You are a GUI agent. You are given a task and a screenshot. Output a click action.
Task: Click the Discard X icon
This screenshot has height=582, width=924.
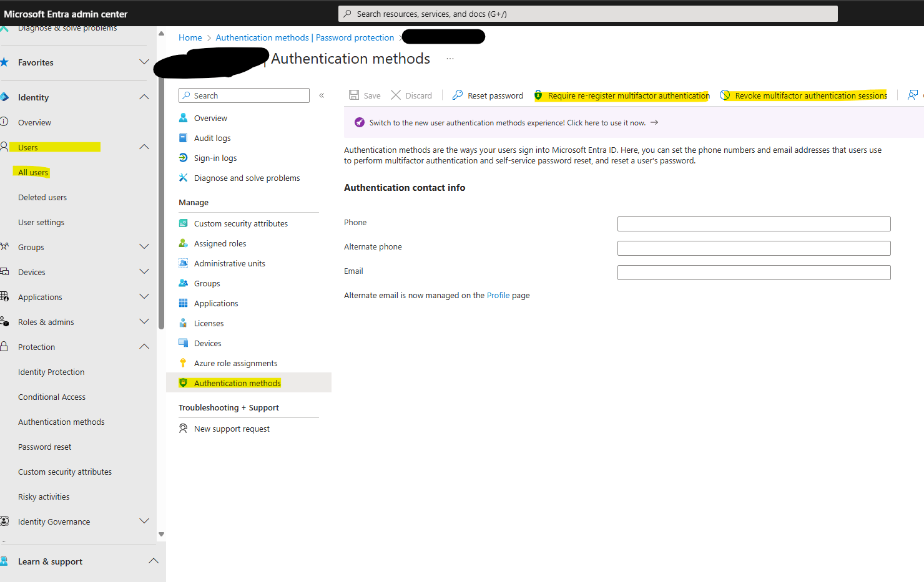396,95
